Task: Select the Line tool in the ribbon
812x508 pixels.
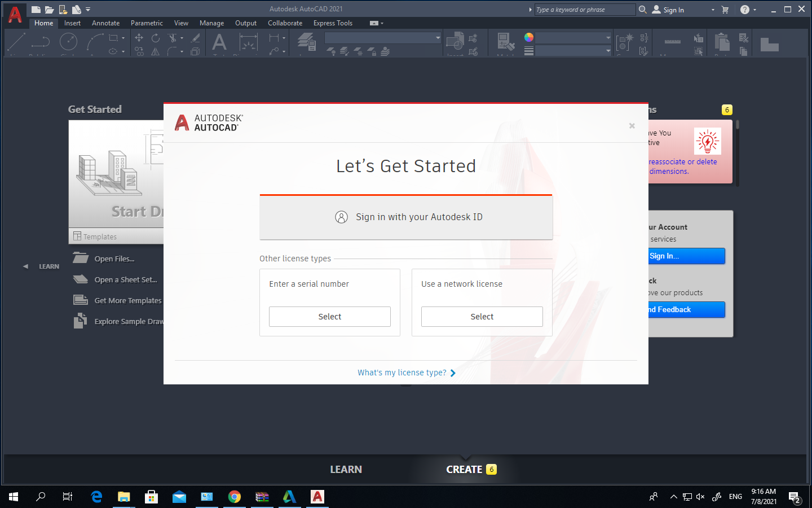Action: [x=16, y=43]
